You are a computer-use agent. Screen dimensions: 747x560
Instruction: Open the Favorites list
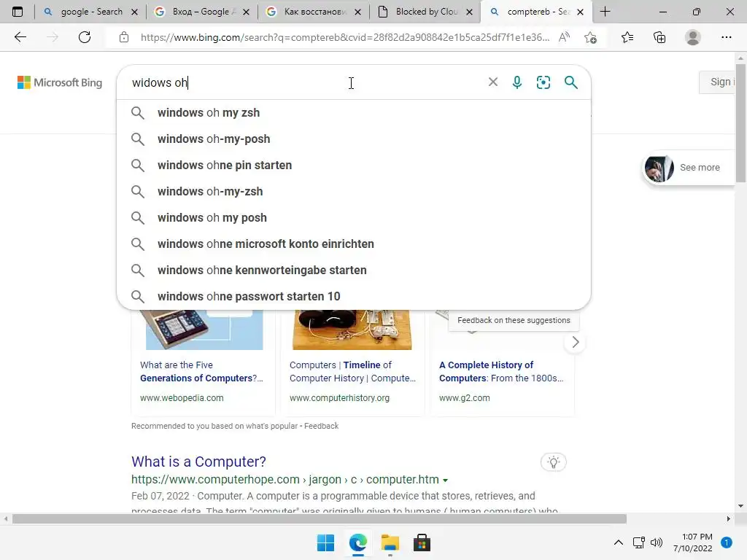pos(627,37)
